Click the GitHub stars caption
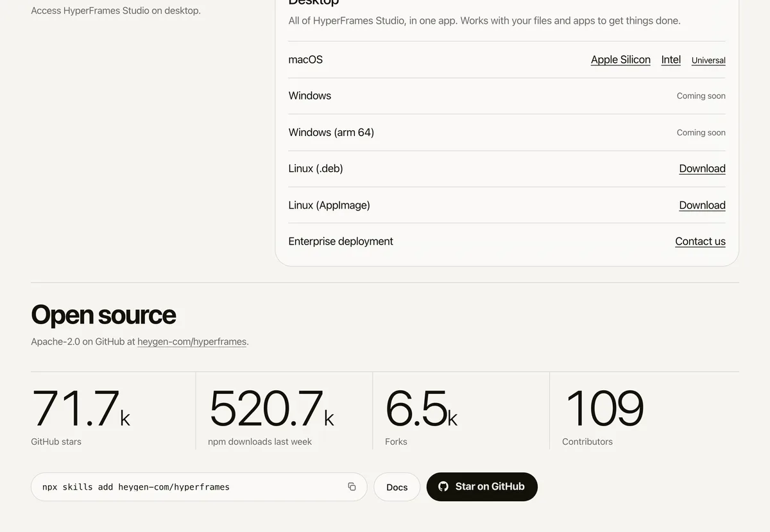Viewport: 770px width, 532px height. 56,442
